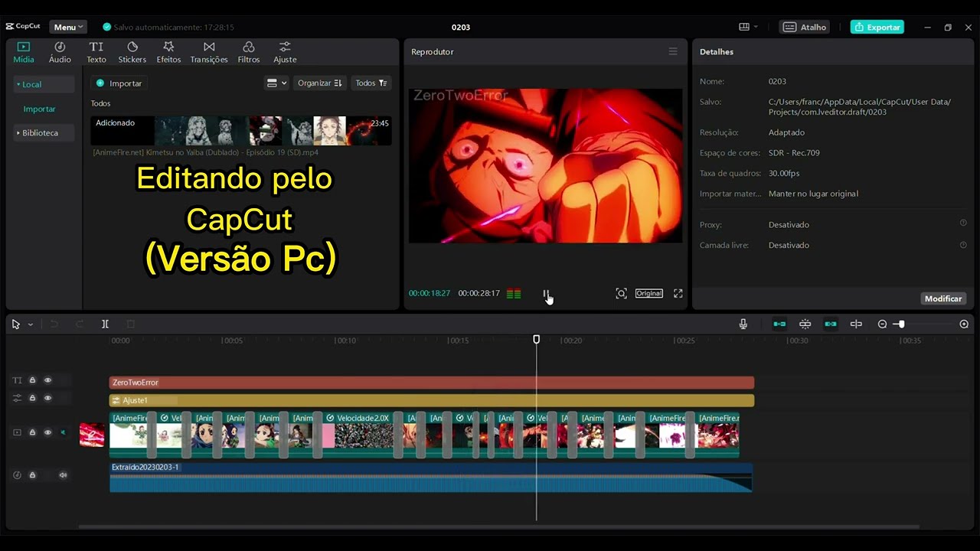Screen dimensions: 980x551
Task: Open the Texto tab
Action: pos(96,52)
